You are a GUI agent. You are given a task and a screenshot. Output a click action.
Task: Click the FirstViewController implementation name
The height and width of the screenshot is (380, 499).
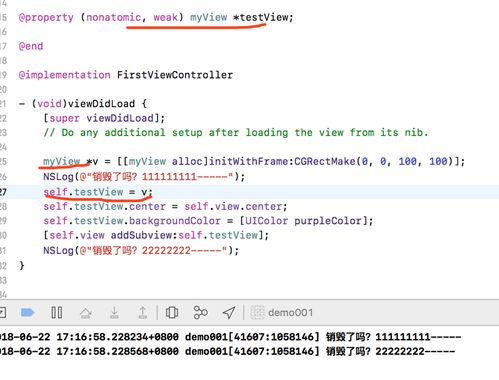175,75
